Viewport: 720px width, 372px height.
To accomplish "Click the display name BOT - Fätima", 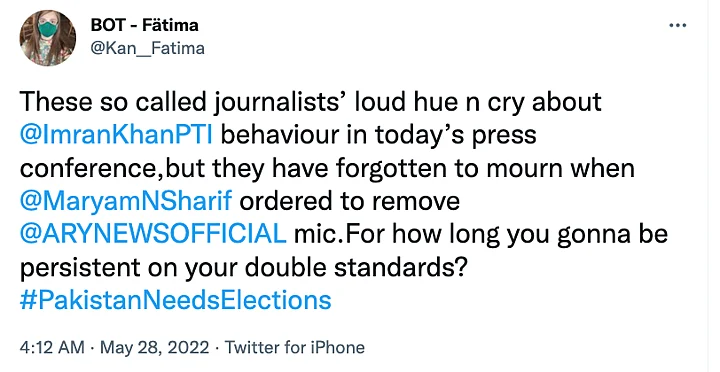I will [x=145, y=25].
